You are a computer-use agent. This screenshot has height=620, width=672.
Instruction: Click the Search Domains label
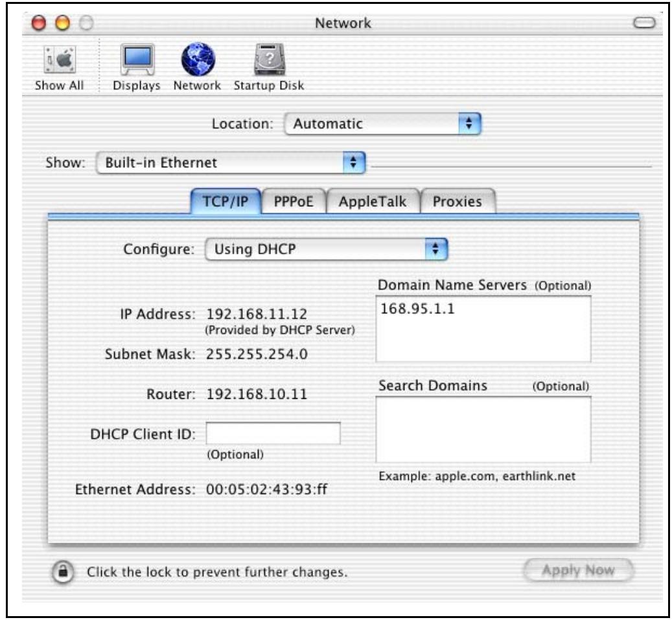tap(433, 385)
